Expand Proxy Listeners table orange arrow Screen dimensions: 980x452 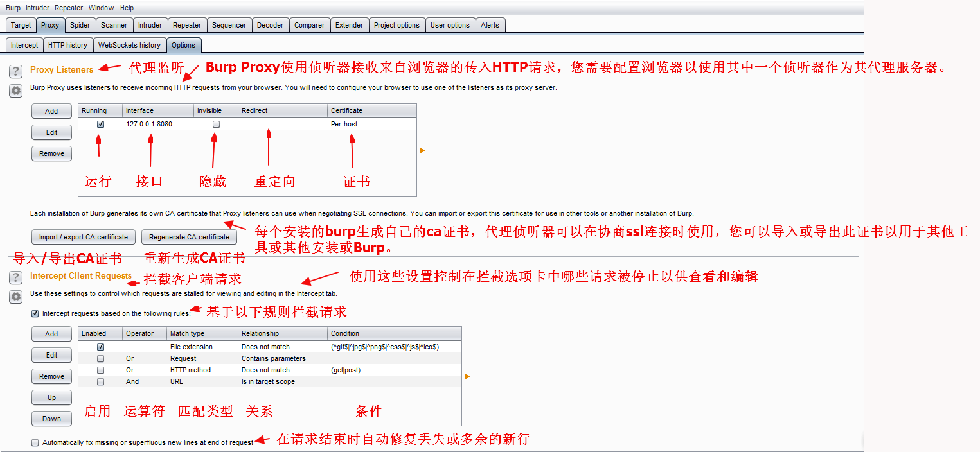[x=422, y=150]
